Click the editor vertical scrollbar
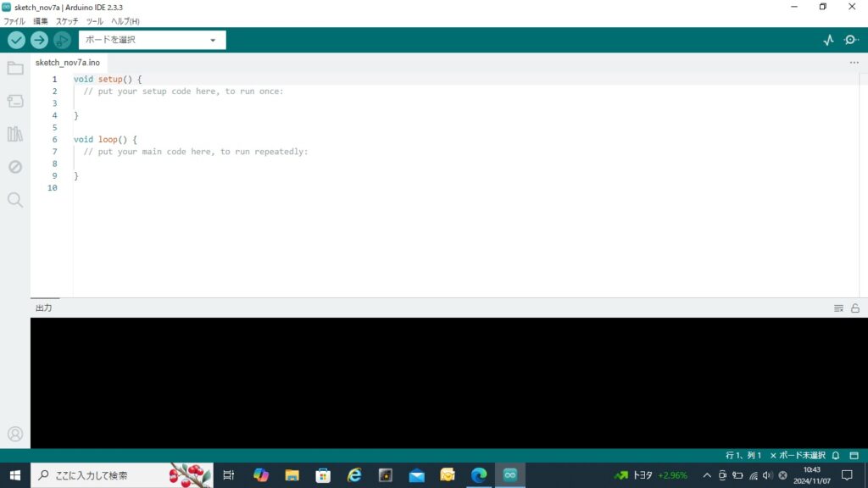This screenshot has width=868, height=488. pyautogui.click(x=864, y=186)
